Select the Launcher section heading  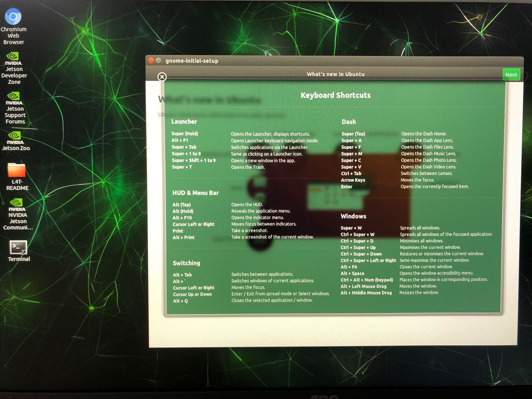pyautogui.click(x=184, y=122)
